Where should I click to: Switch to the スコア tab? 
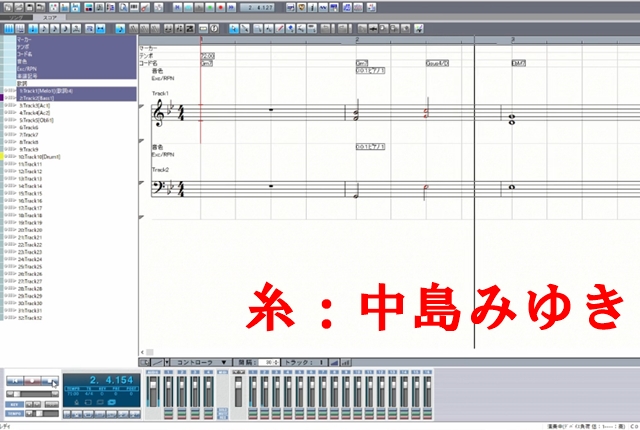pos(50,18)
